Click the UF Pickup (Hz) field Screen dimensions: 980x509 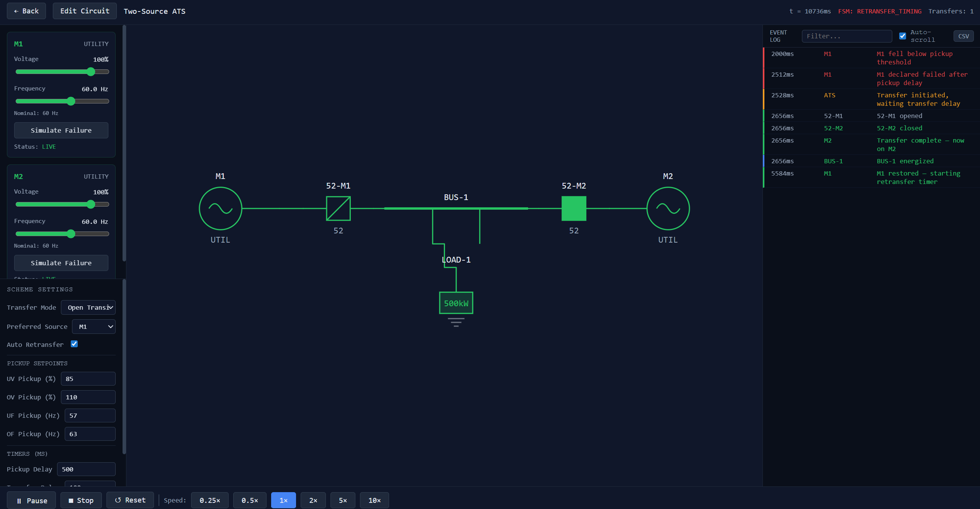click(90, 415)
